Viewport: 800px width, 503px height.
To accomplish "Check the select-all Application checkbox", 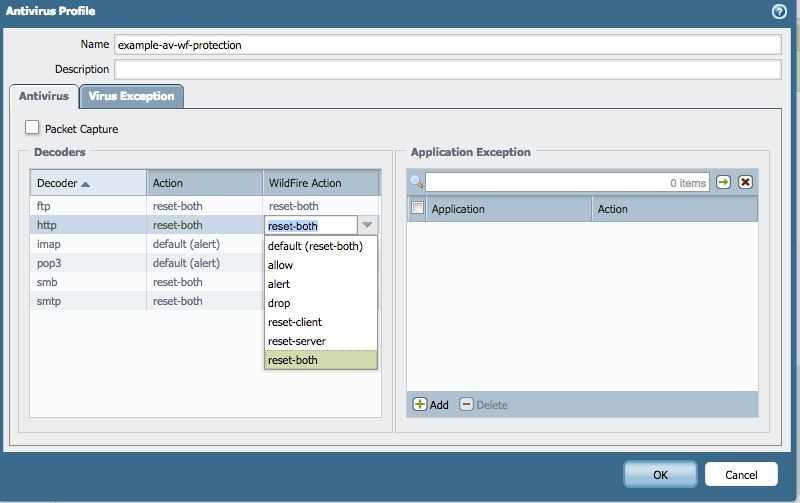I will pos(418,208).
